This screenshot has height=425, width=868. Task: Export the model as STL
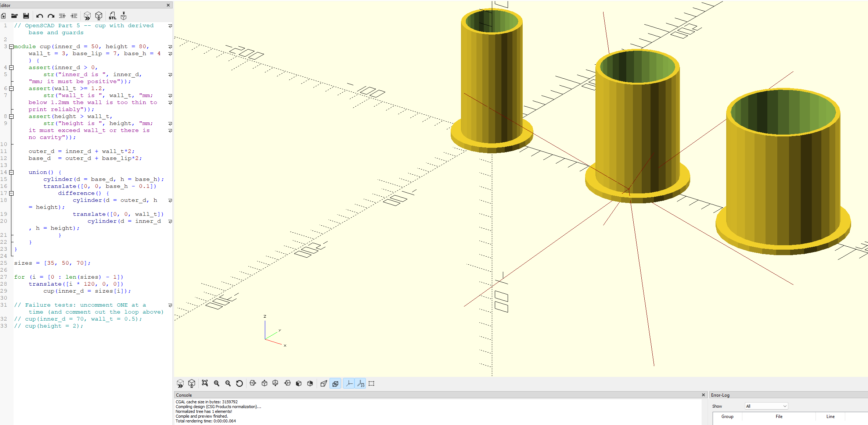(112, 16)
